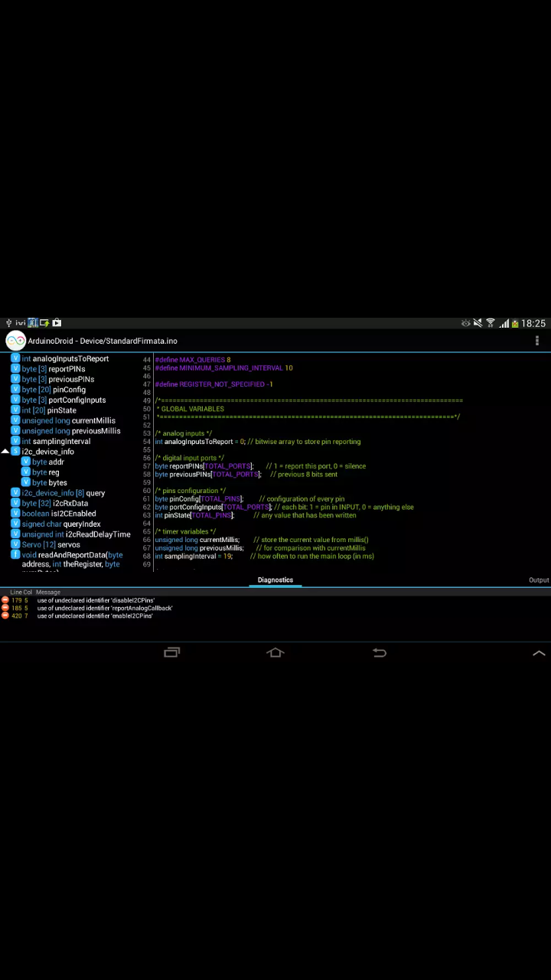
Task: Click line number 54 in gutter
Action: tap(147, 442)
